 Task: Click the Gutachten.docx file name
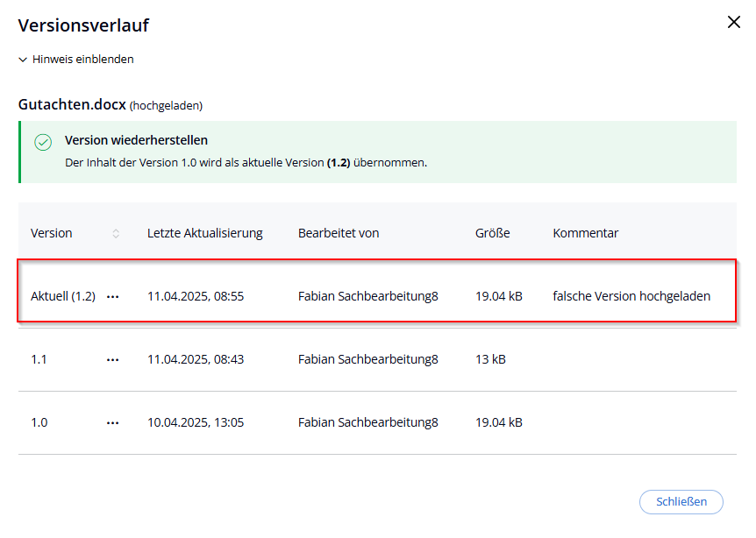tap(72, 104)
